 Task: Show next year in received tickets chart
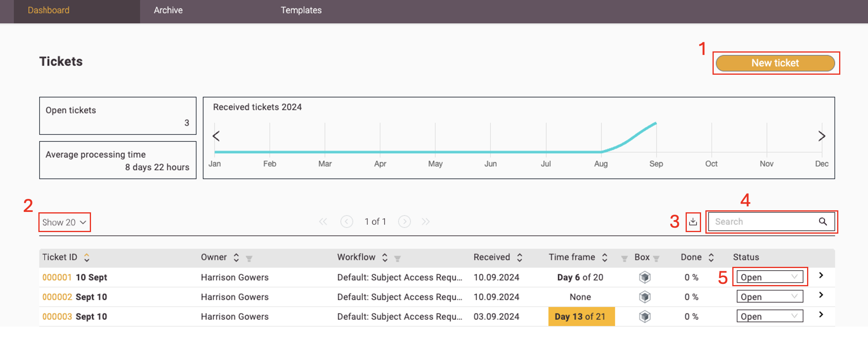coord(822,136)
